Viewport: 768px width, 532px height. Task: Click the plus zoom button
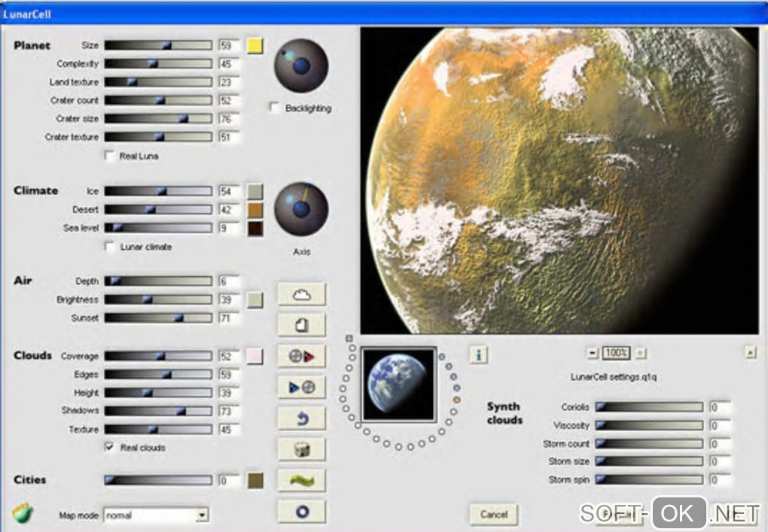[x=640, y=353]
